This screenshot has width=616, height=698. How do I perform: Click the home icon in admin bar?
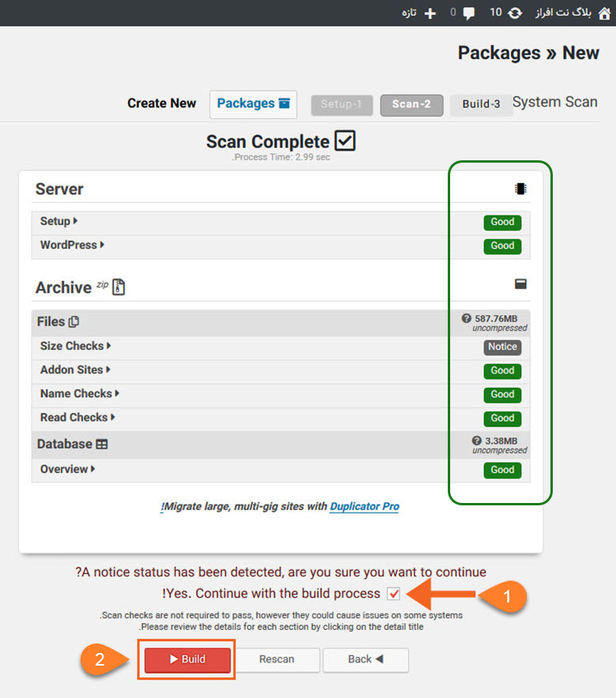604,13
